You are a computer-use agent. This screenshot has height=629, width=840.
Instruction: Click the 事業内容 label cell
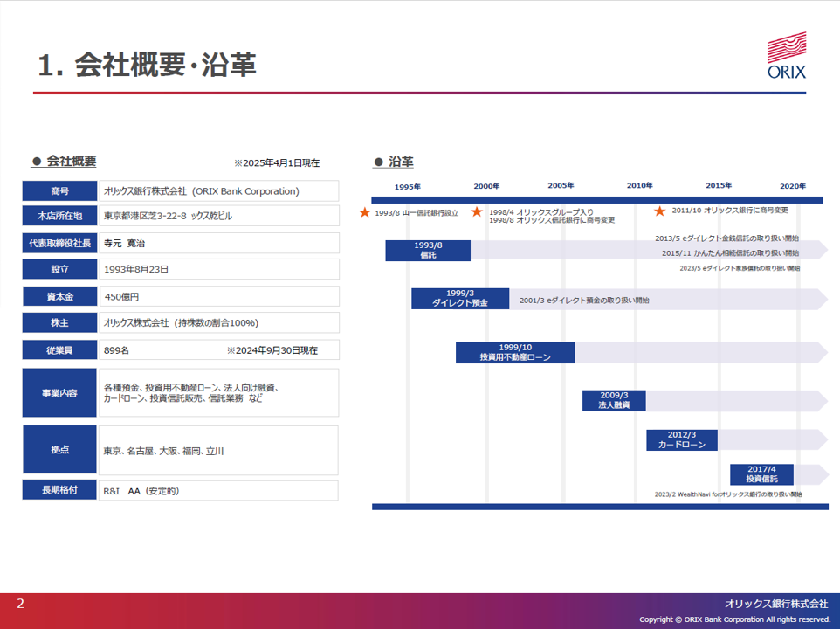click(x=59, y=393)
